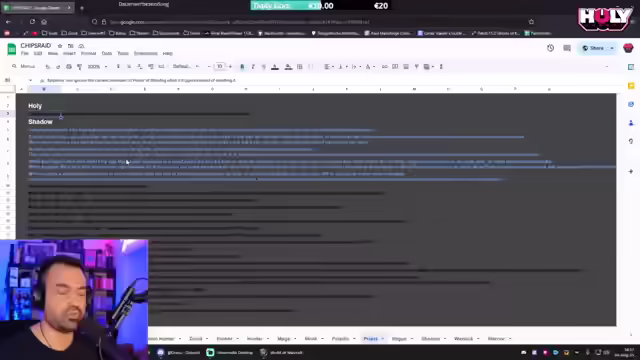Toggle bold formatting in the toolbar
Image resolution: width=640 pixels, height=360 pixels.
click(x=242, y=67)
